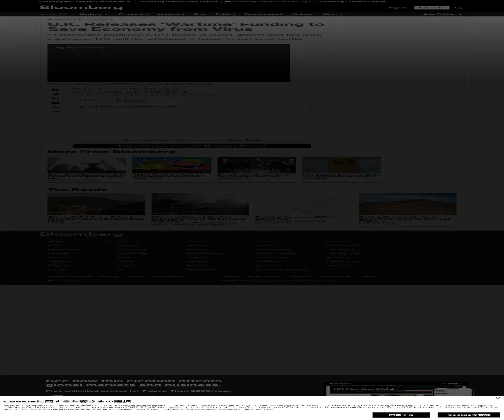Click the US Election 2024 promo image
Viewport: 504px width, 420px height.
click(x=398, y=389)
